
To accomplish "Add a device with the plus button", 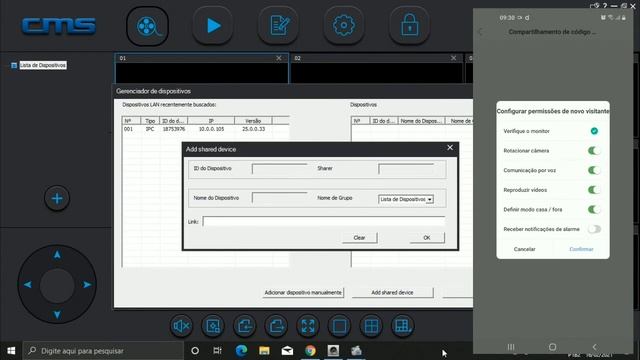I will 57,198.
